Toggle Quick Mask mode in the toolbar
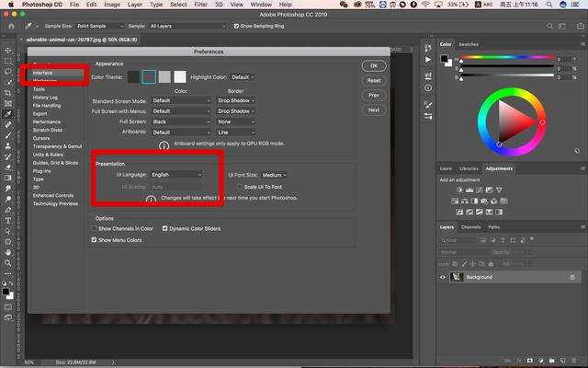 tap(8, 307)
